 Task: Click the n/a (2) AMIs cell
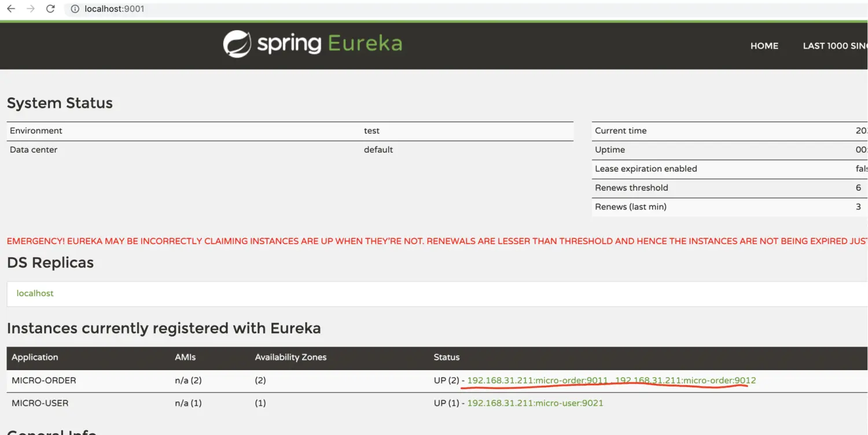coord(188,381)
